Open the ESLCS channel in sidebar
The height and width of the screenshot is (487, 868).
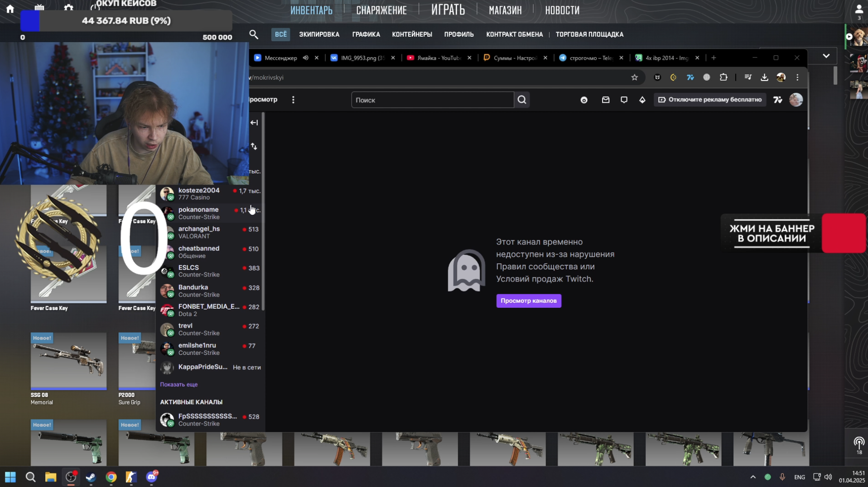point(210,271)
